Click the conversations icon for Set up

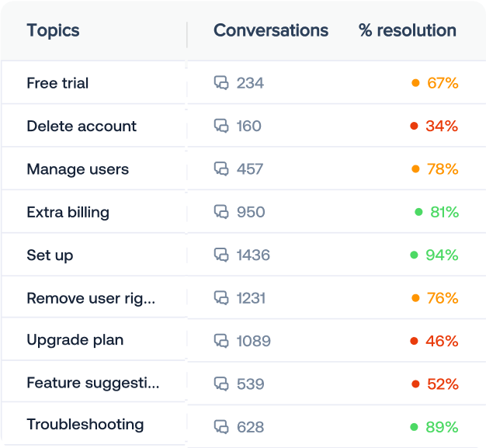click(x=221, y=255)
